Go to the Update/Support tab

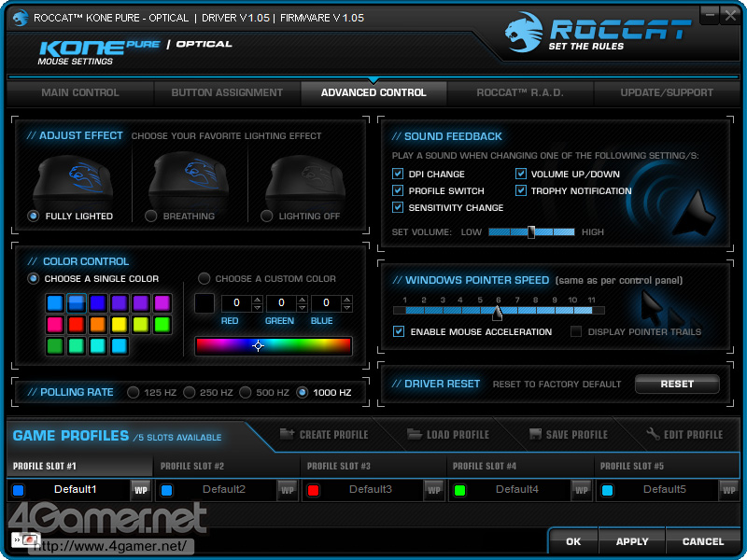pos(667,92)
